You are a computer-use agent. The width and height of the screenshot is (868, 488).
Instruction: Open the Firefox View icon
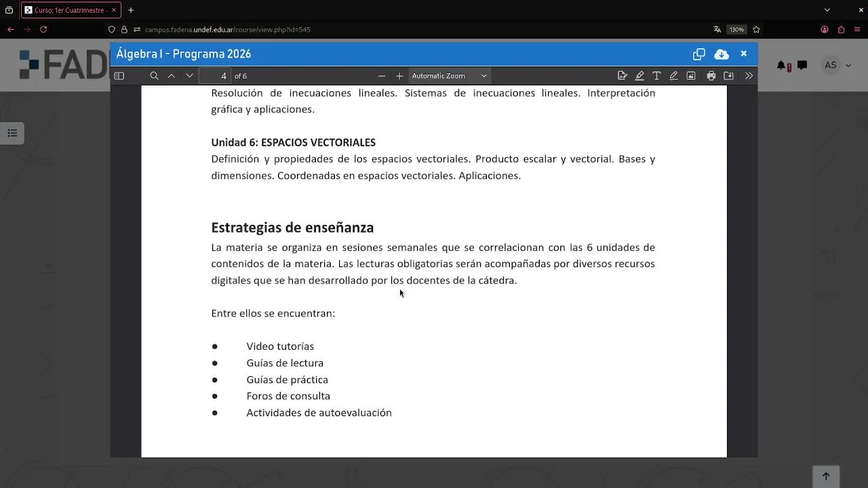pos(9,10)
